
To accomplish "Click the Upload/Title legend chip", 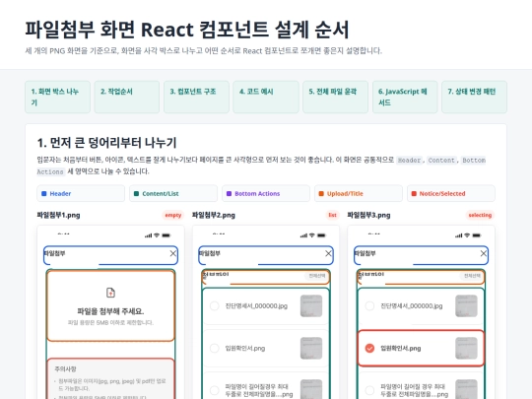I will 359,194.
